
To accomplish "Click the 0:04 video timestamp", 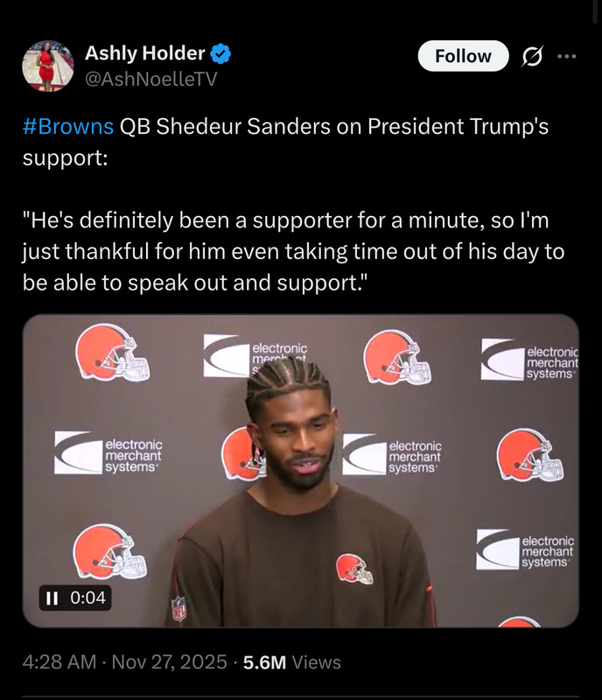I will point(88,598).
